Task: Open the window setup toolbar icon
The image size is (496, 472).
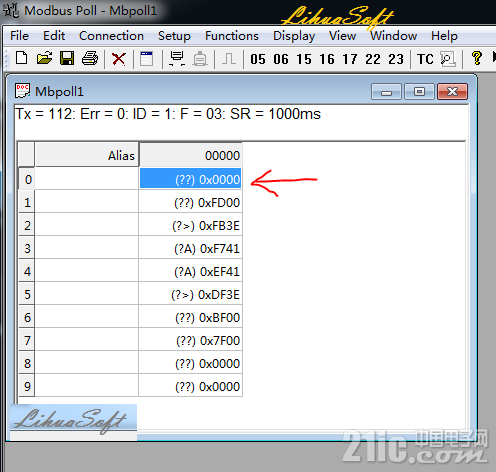Action: [146, 59]
